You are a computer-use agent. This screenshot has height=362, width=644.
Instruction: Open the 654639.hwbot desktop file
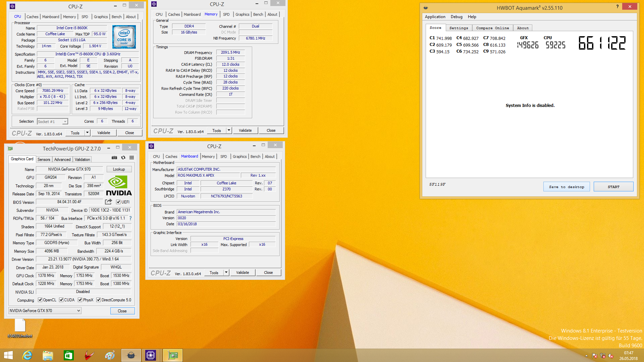(x=20, y=328)
